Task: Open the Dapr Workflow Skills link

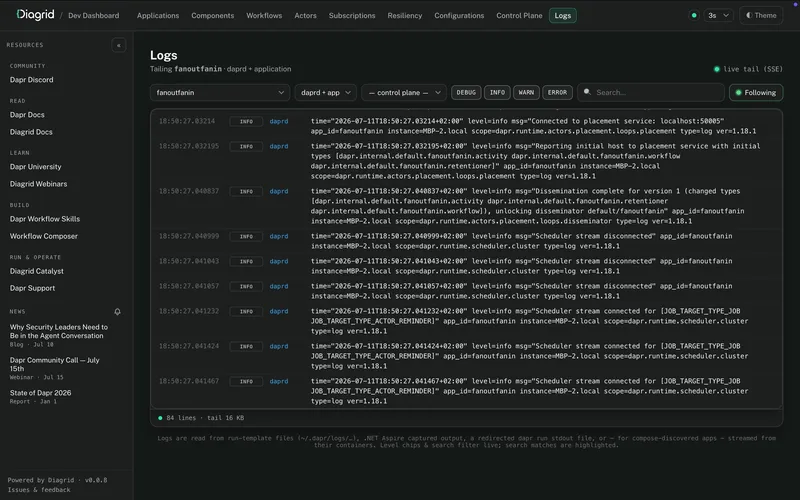Action: click(x=45, y=219)
